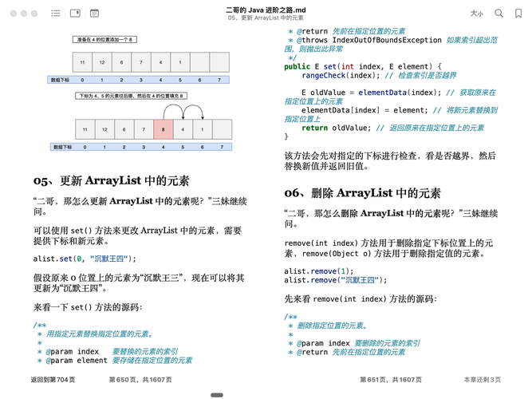Grab the page scrubber handle at bottom
Image resolution: width=532 pixels, height=399 pixels.
217,395
